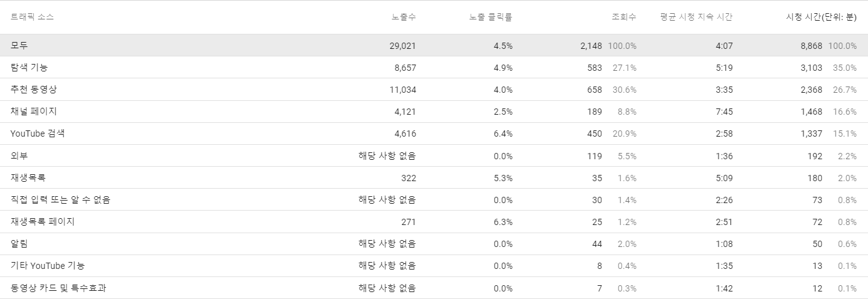The image size is (868, 299).
Task: Open 재생목록 페이지 traffic source
Action: (43, 222)
